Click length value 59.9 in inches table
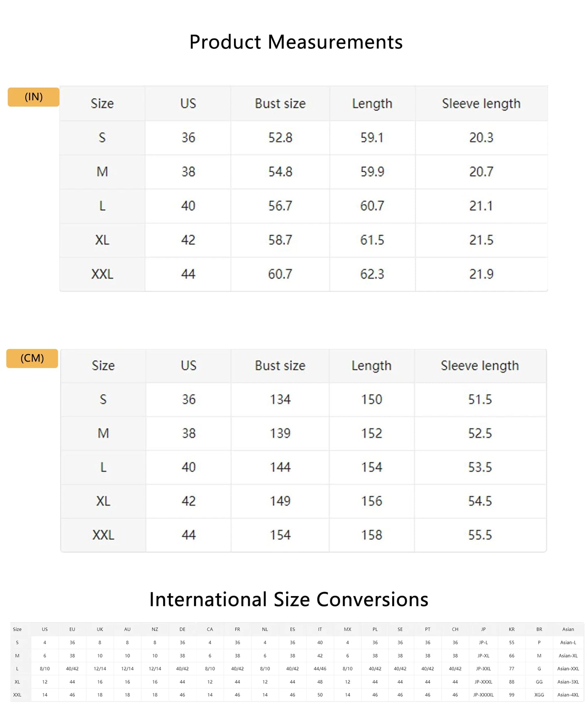 point(372,172)
